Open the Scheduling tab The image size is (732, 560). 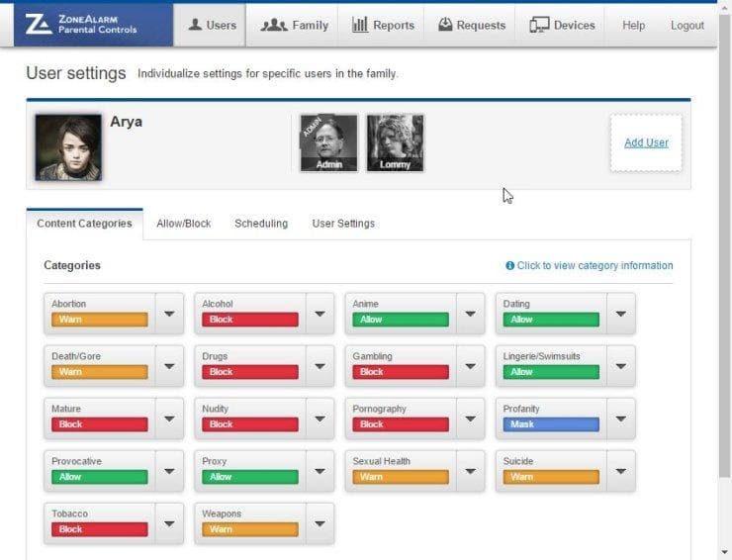click(x=261, y=224)
